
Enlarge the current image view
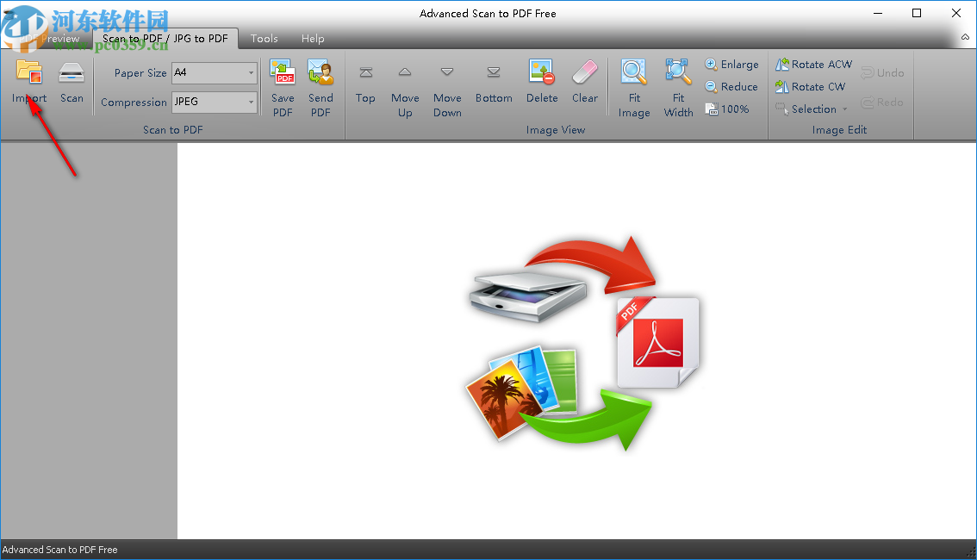[x=731, y=64]
